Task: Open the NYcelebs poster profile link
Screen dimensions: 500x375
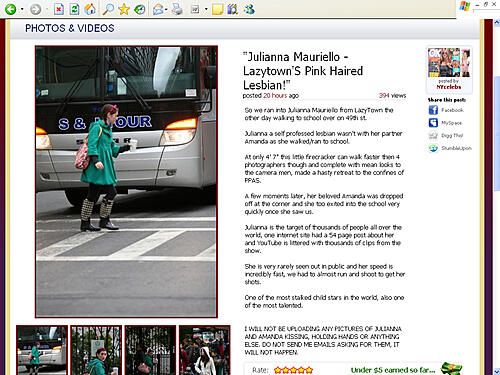Action: [449, 87]
